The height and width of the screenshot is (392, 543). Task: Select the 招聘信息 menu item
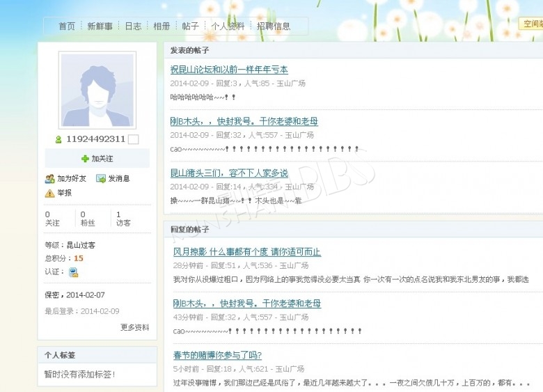273,26
